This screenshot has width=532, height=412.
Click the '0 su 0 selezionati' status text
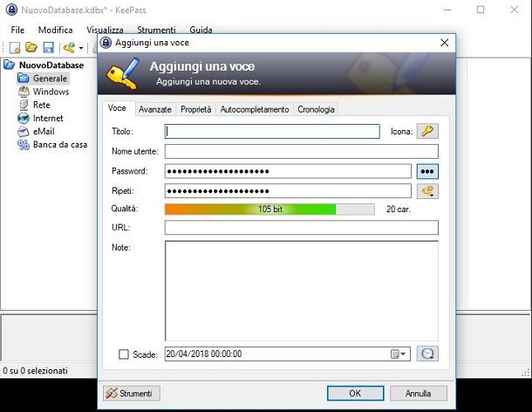tap(35, 371)
